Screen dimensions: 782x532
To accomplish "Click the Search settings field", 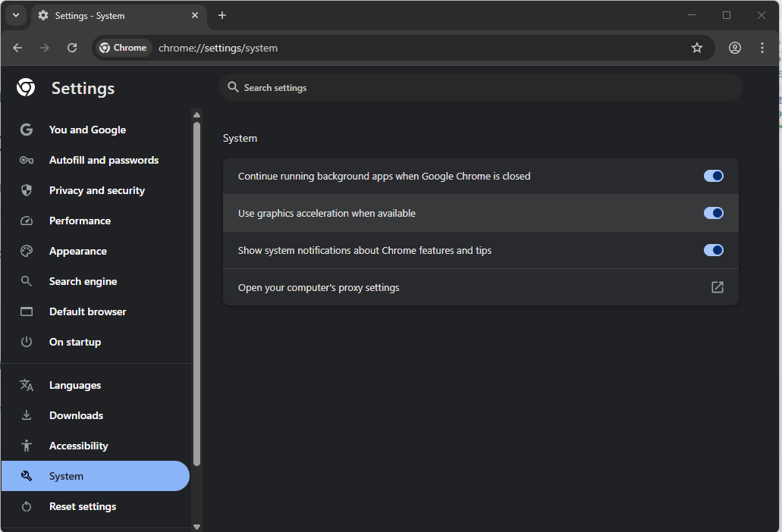I will (479, 88).
